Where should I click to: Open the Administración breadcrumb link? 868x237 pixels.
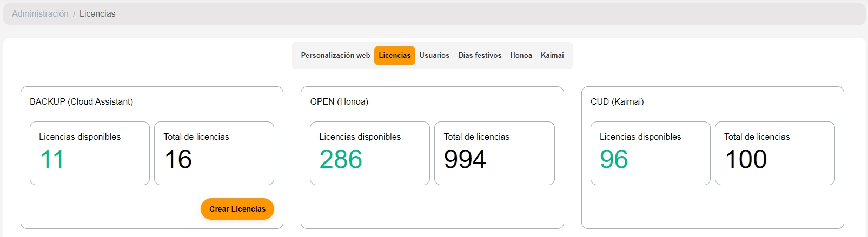(x=40, y=14)
